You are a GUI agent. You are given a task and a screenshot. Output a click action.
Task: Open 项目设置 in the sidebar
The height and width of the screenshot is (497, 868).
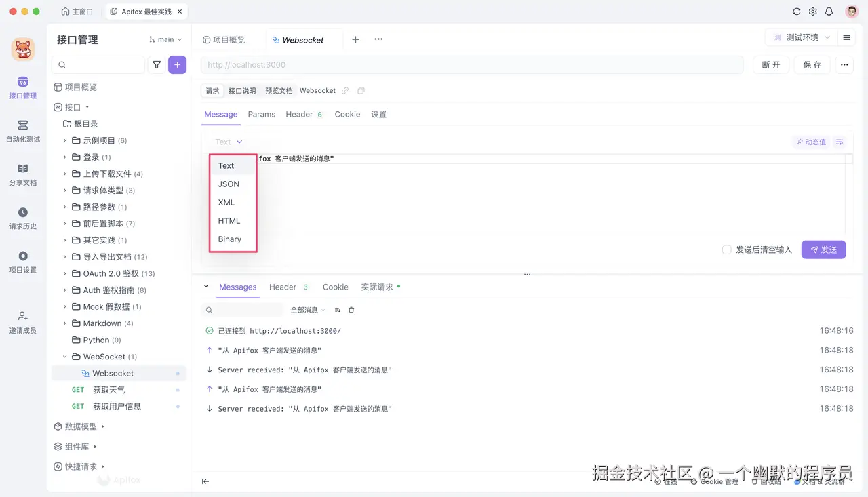[x=22, y=263]
